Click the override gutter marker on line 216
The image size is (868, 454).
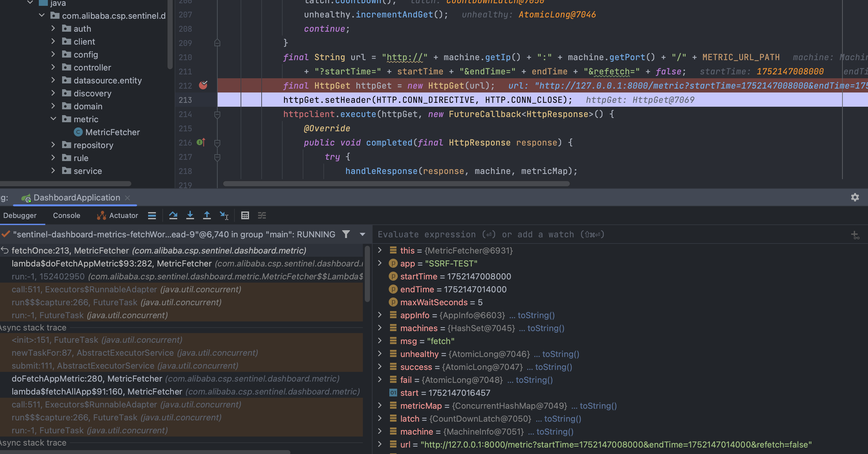pos(201,143)
